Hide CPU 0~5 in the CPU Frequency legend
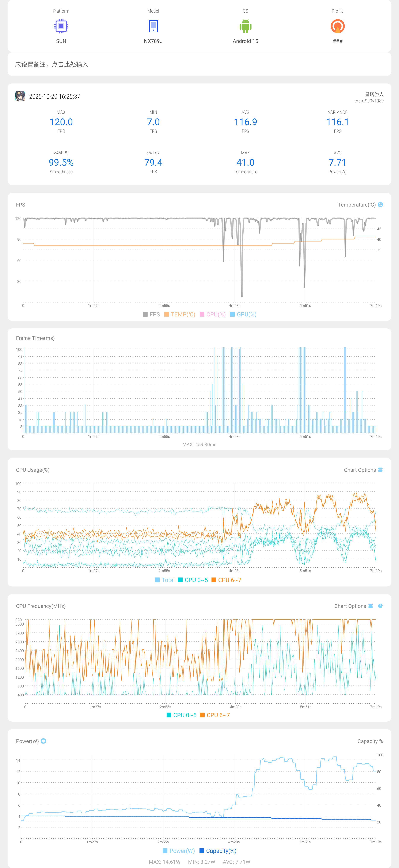This screenshot has height=868, width=399. (182, 715)
